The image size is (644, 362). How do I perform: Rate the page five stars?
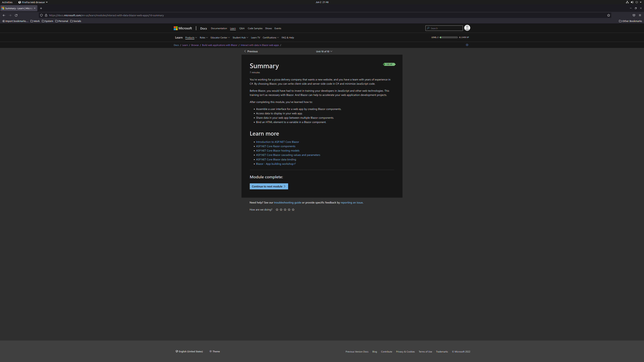click(293, 210)
